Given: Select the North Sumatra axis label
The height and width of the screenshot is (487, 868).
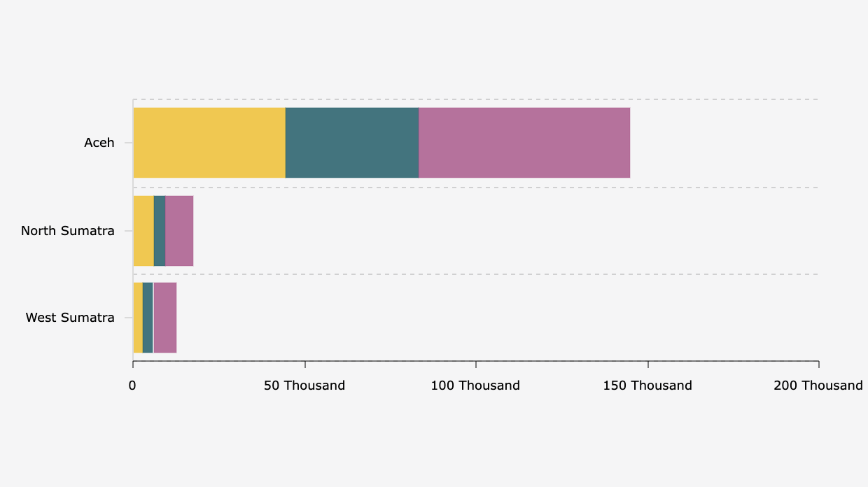Looking at the screenshot, I should click(68, 231).
